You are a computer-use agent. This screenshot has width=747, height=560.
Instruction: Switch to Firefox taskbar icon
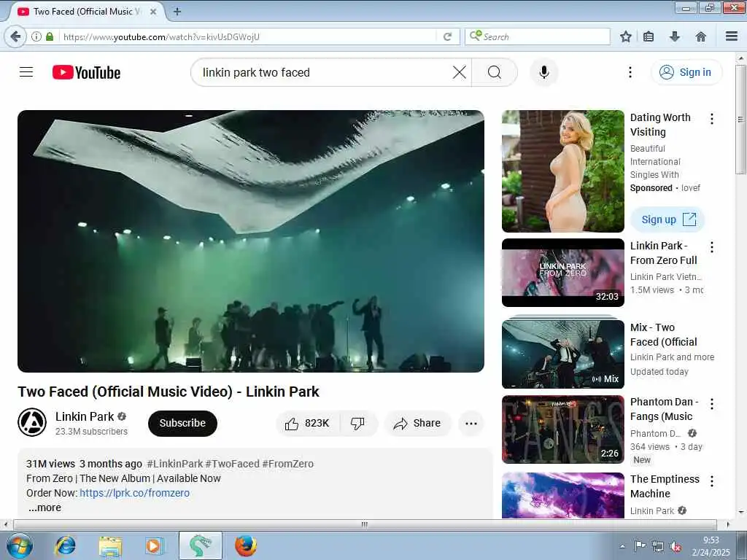(246, 545)
